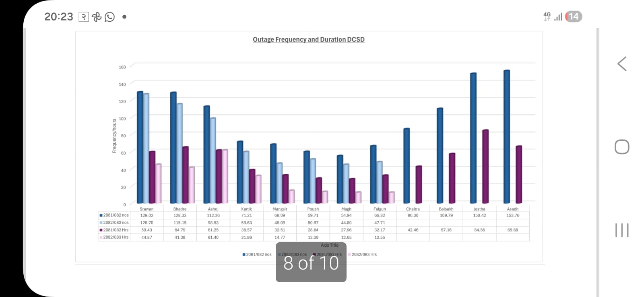Click the 'Frequency/hours' vertical axis label
Screen dimensions: 644x297
coord(114,136)
